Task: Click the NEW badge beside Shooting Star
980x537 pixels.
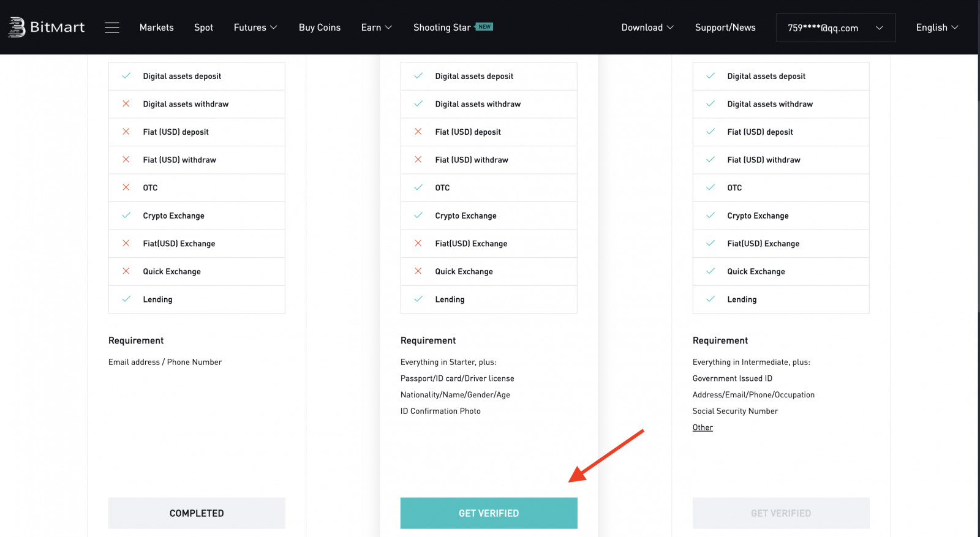Action: pyautogui.click(x=484, y=26)
